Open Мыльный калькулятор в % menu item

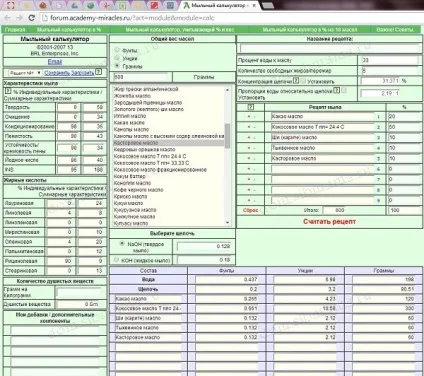point(69,30)
